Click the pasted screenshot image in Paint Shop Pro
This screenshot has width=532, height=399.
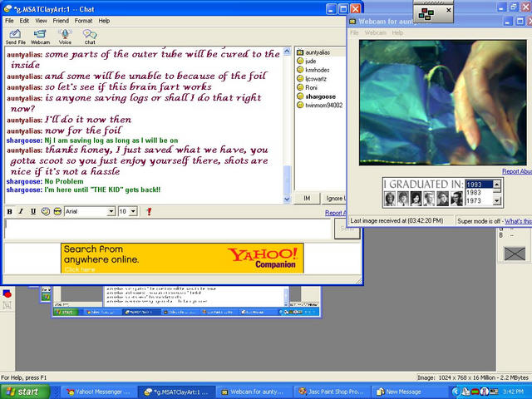tap(186, 301)
